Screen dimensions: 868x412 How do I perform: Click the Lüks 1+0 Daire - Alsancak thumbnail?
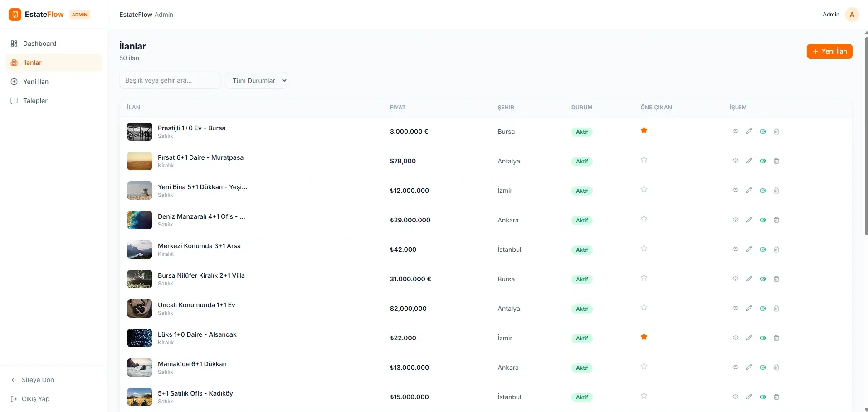(140, 338)
